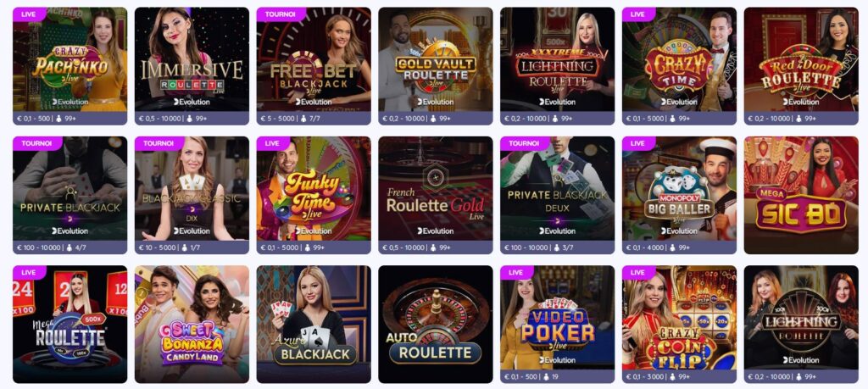Open the Auto Roulette game

click(x=435, y=325)
